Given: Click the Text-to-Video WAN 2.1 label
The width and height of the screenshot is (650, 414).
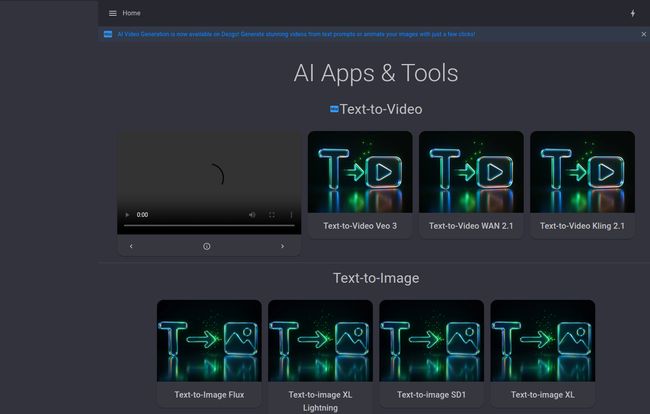Looking at the screenshot, I should pos(471,226).
